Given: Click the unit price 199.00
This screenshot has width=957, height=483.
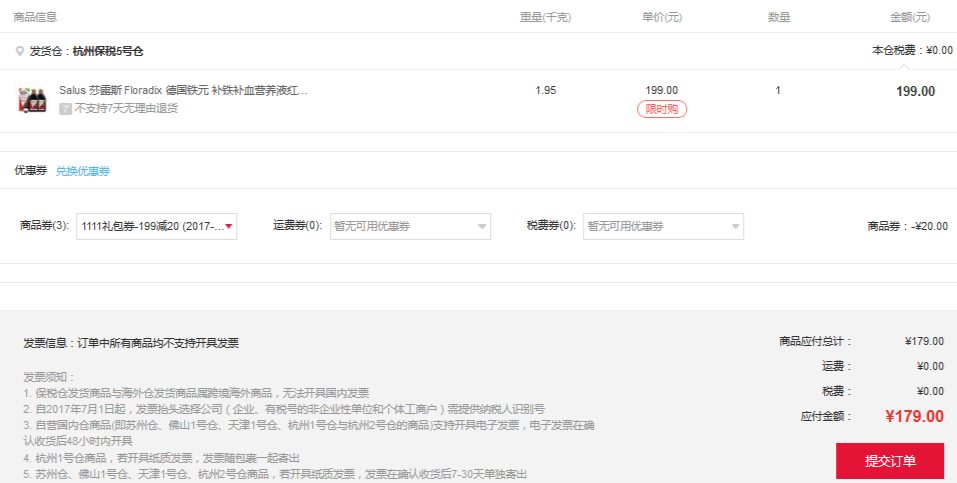Looking at the screenshot, I should click(662, 90).
